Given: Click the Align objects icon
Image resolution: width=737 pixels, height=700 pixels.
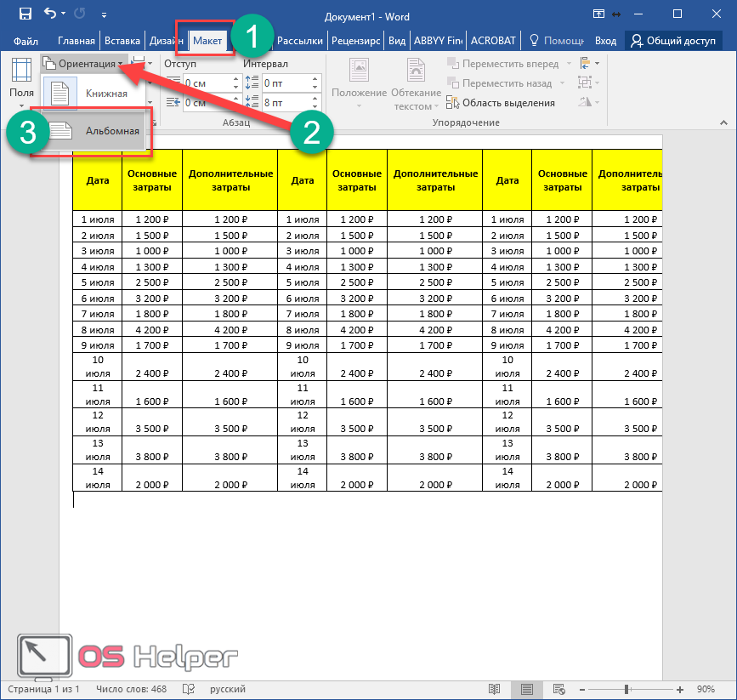Looking at the screenshot, I should pyautogui.click(x=585, y=64).
